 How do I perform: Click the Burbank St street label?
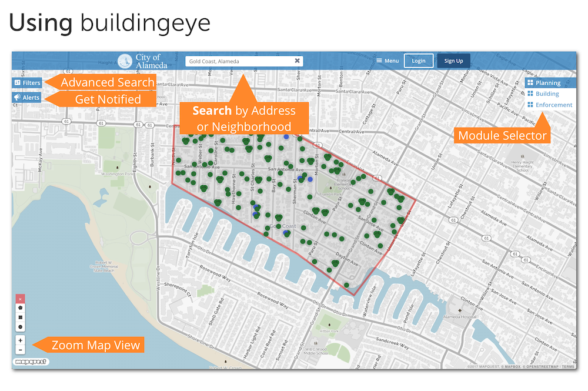tap(152, 154)
